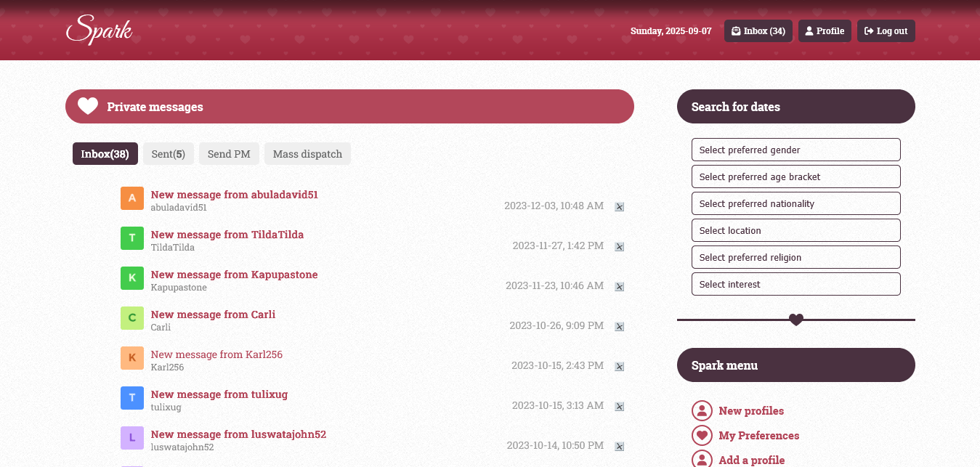Image resolution: width=980 pixels, height=467 pixels.
Task: Open New message from Carli
Action: point(213,314)
